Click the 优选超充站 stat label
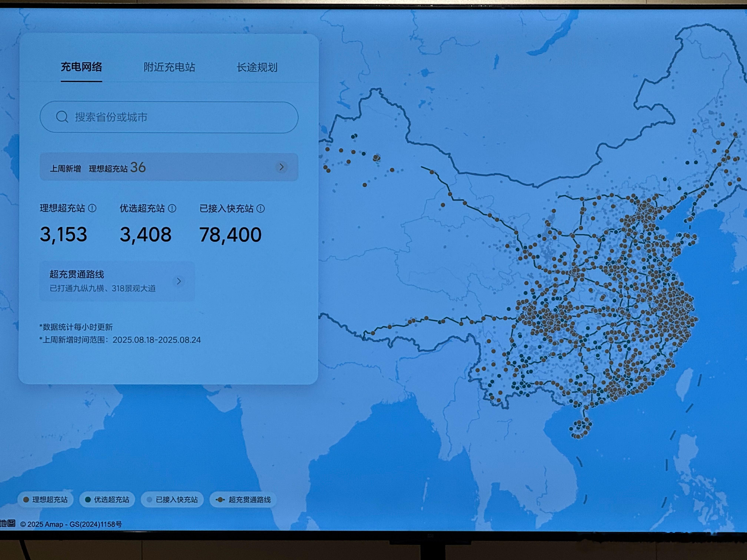 142,208
